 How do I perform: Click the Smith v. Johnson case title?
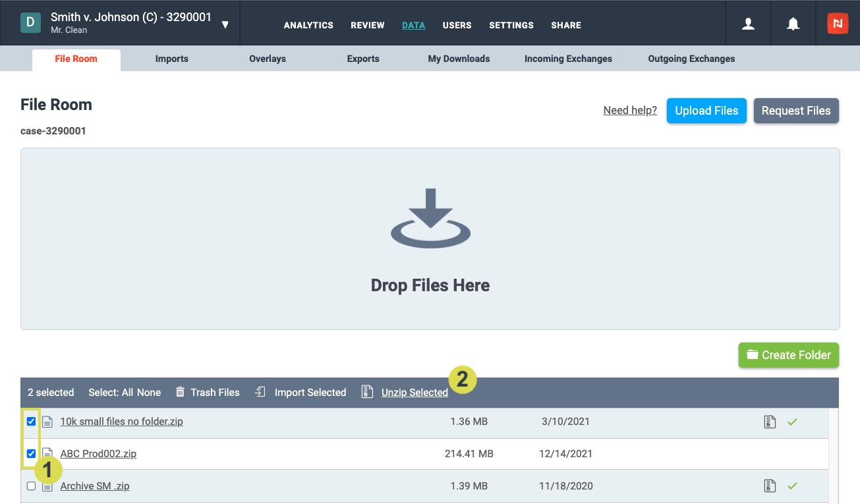pyautogui.click(x=131, y=18)
